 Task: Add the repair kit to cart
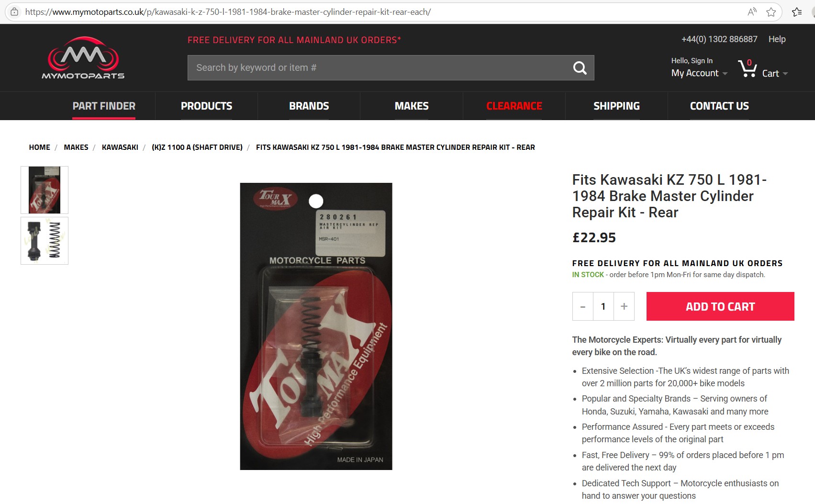(x=720, y=306)
